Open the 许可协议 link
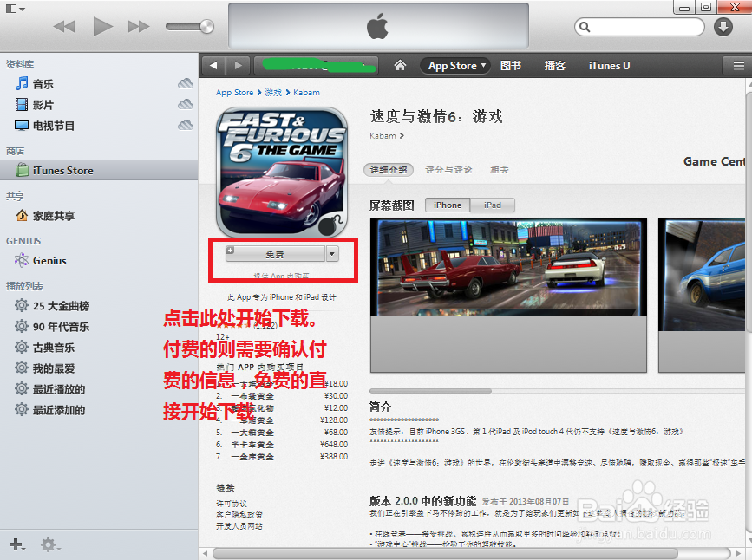 [232, 504]
